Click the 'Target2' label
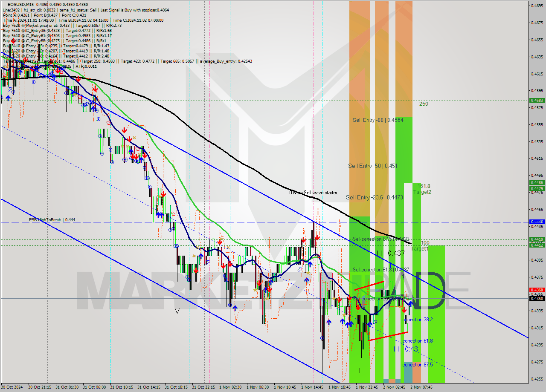The width and height of the screenshot is (546, 392). 422,192
